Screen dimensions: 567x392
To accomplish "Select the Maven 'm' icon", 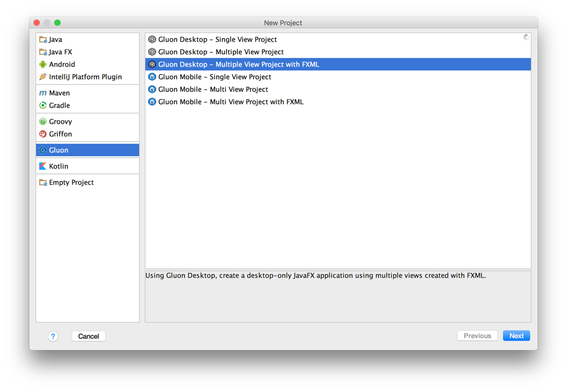I will [43, 93].
